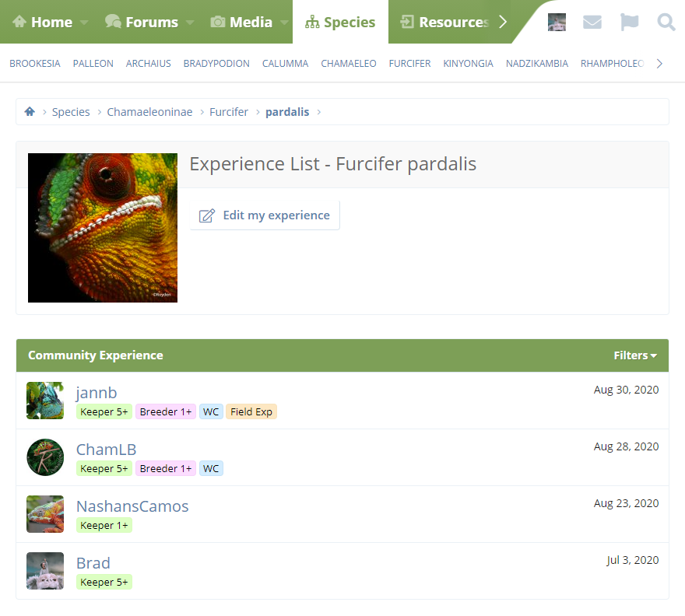Click the home icon in breadcrumb
This screenshot has width=685, height=616.
[30, 112]
